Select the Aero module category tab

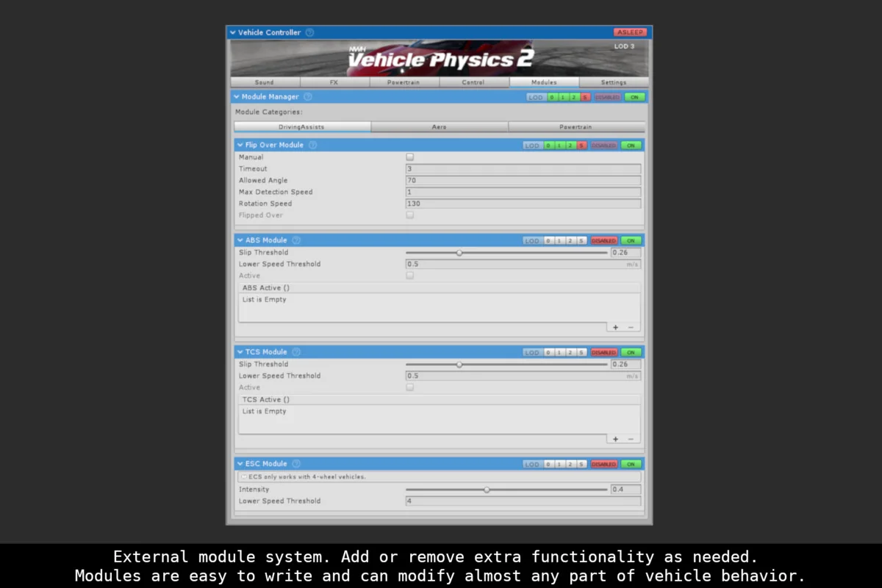click(x=439, y=127)
